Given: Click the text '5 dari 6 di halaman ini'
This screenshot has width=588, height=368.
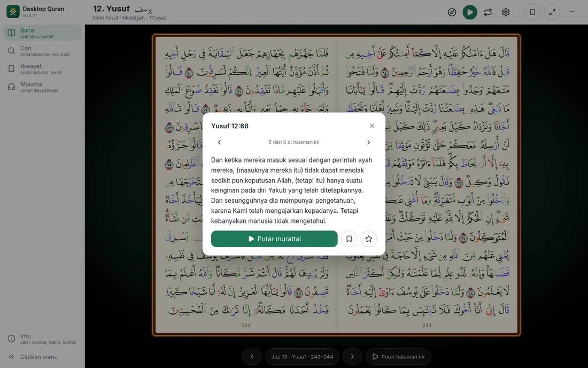Looking at the screenshot, I should tap(294, 142).
